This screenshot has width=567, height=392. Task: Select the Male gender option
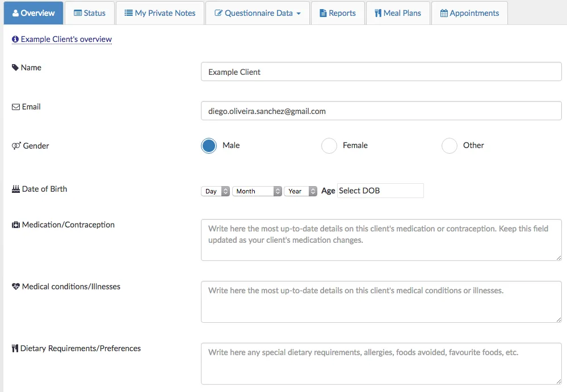[209, 146]
